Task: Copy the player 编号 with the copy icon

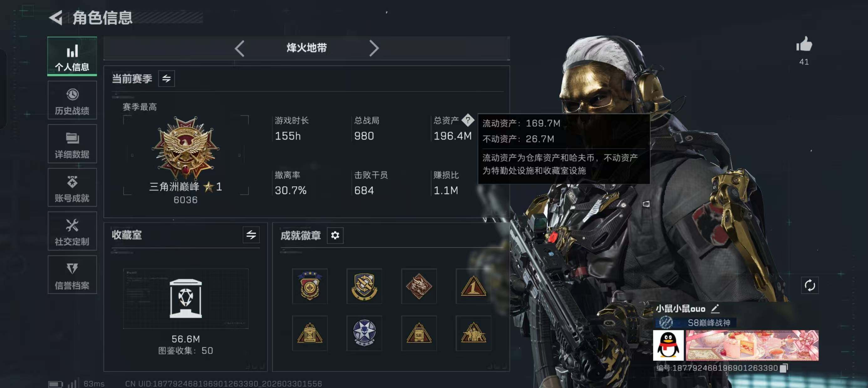Action: pyautogui.click(x=784, y=368)
